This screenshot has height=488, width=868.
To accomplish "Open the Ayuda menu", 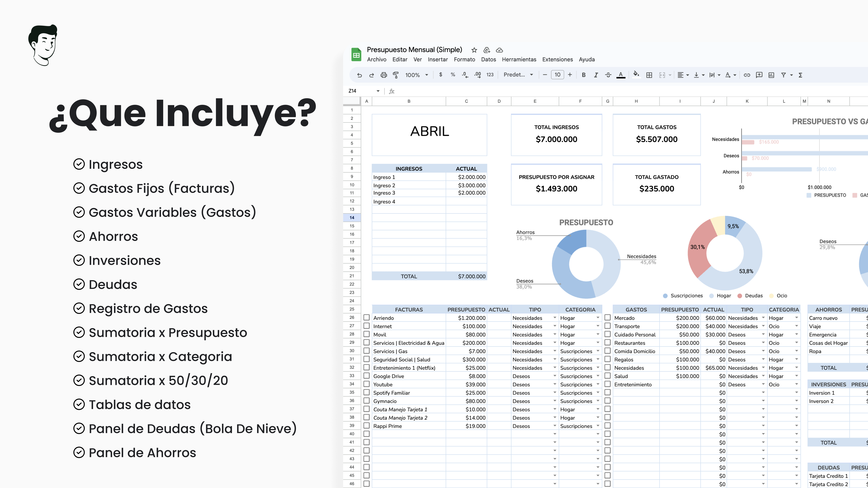I will 587,60.
